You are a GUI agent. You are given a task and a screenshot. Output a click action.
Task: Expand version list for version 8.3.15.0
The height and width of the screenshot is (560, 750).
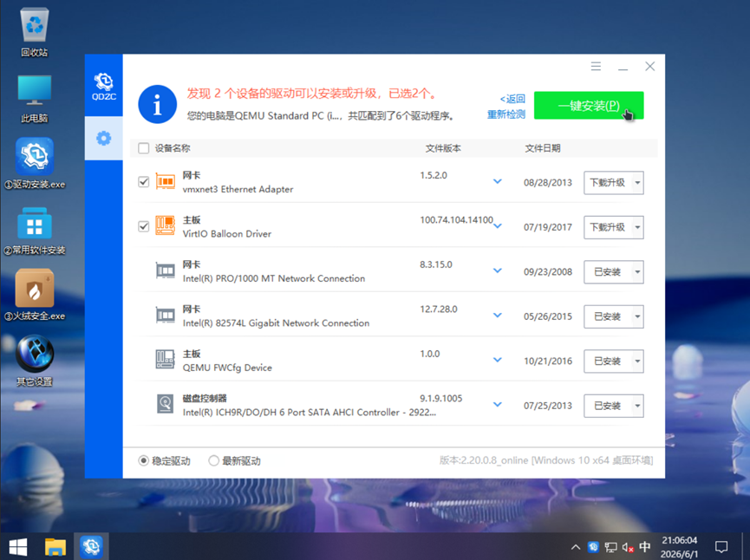498,270
